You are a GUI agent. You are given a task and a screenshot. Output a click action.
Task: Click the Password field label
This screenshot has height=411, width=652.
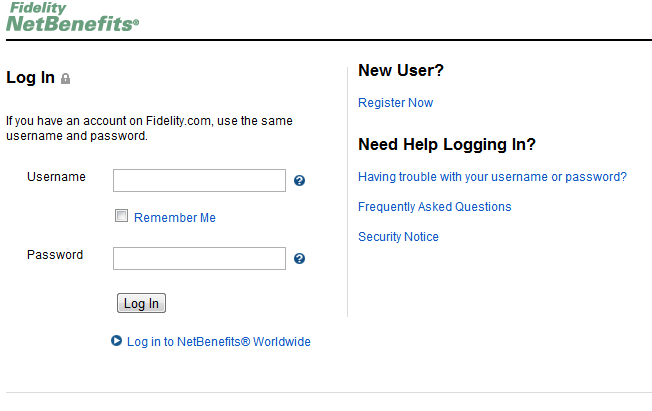click(x=55, y=255)
